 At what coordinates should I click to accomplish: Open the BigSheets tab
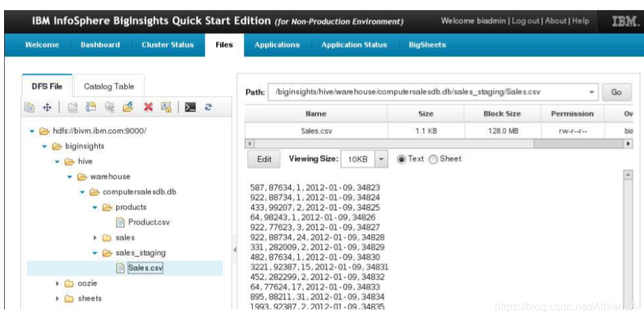point(427,45)
